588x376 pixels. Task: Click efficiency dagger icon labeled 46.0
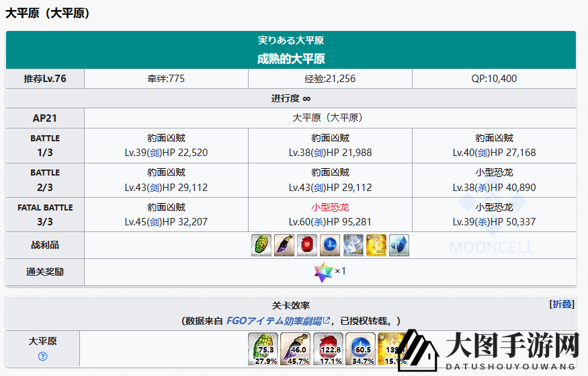pos(296,350)
